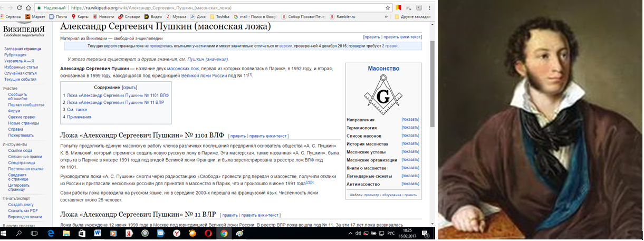This screenshot has height=241, width=644.
Task: Open the Paint app on the taskbar
Action: coord(240,233)
